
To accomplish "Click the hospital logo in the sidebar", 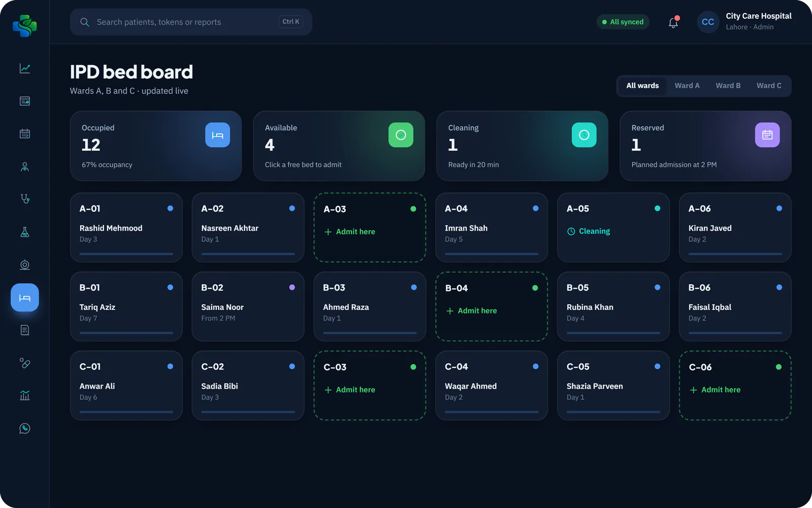I will [25, 25].
